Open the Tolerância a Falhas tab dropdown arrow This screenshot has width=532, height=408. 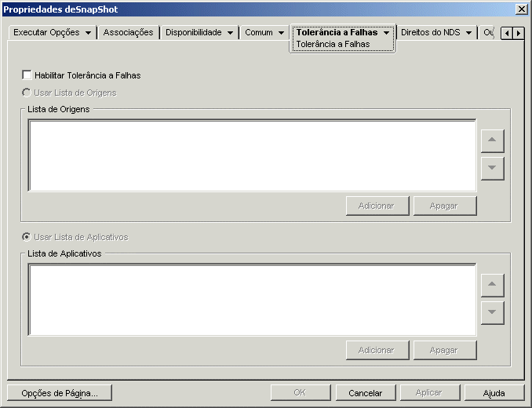pyautogui.click(x=386, y=33)
